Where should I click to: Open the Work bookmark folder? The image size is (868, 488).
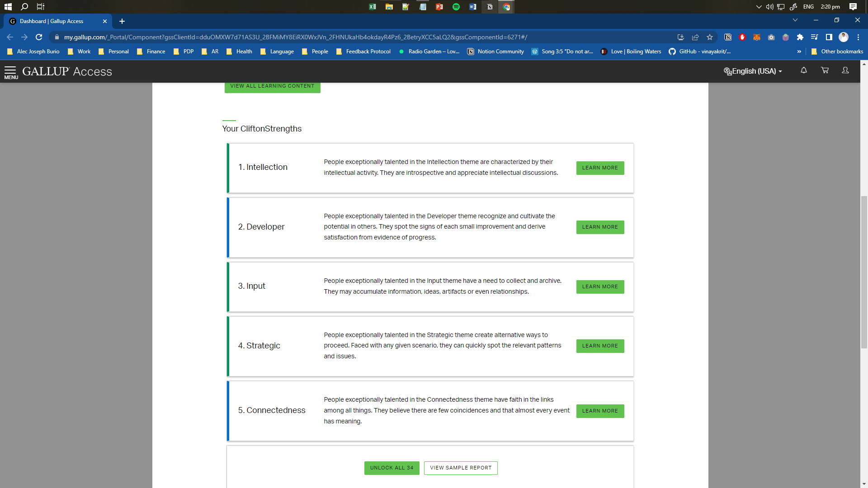79,52
